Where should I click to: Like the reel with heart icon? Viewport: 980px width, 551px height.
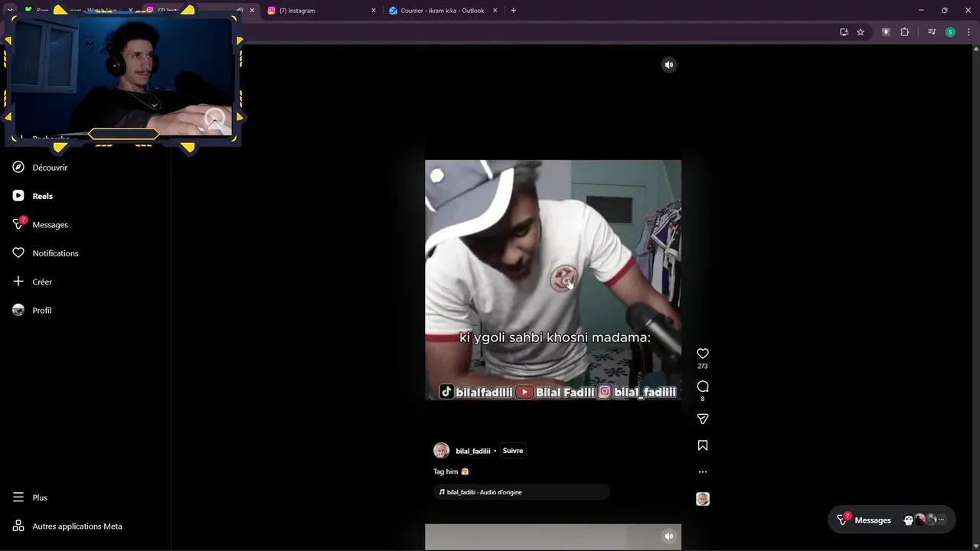tap(703, 354)
